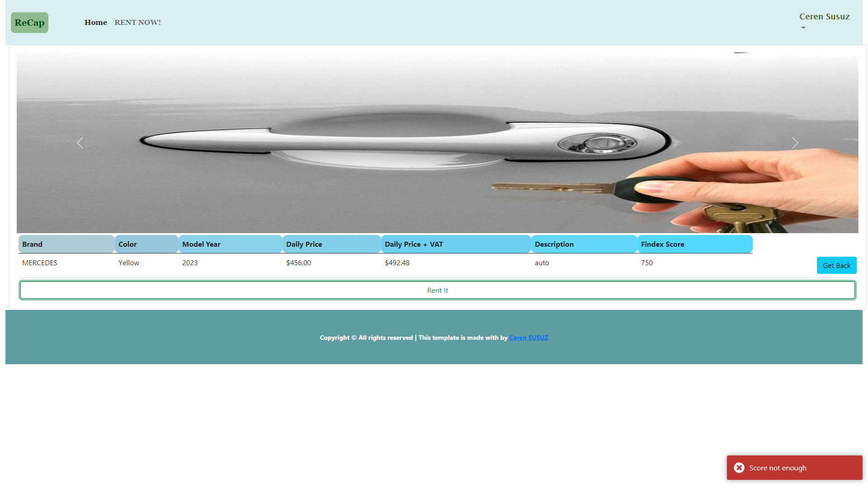Advance to next carousel image

coord(795,143)
